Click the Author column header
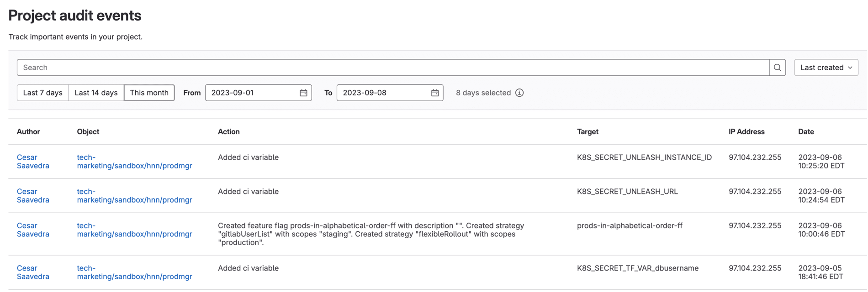 coord(28,131)
